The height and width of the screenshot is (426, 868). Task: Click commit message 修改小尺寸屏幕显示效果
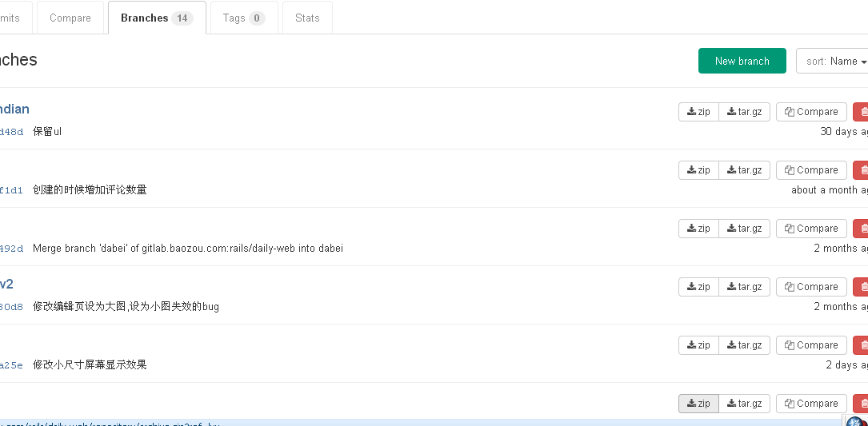(x=90, y=364)
